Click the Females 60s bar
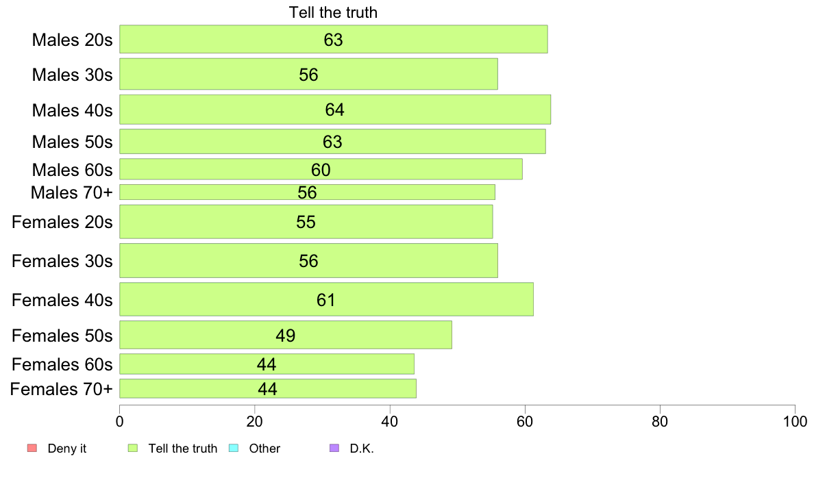814x504 pixels. click(267, 364)
